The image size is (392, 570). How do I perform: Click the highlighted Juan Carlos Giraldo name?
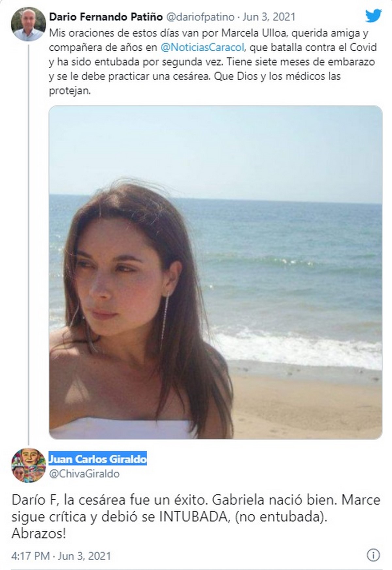pyautogui.click(x=98, y=459)
